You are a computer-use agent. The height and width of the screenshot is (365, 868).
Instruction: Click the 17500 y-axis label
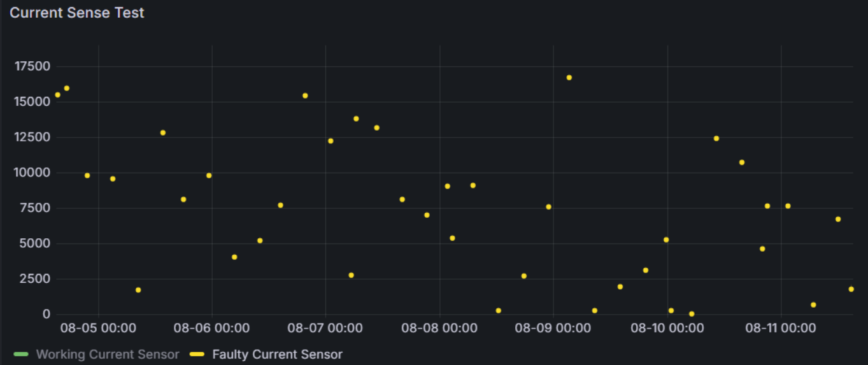tap(32, 67)
